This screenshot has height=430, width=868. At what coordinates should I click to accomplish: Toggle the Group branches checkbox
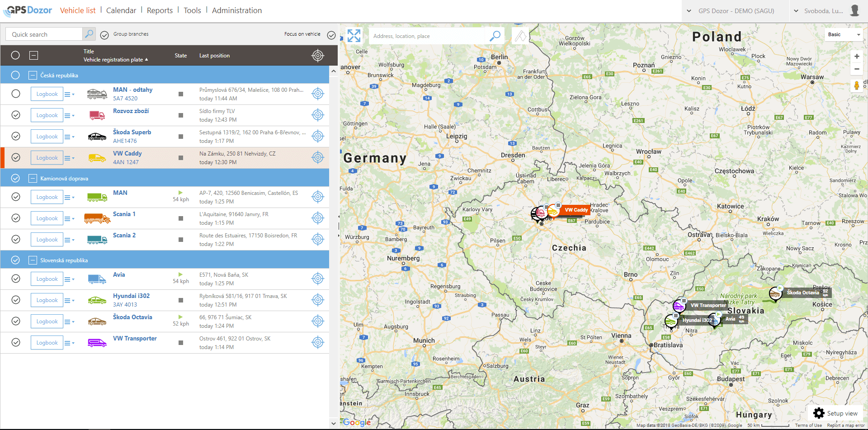coord(104,35)
